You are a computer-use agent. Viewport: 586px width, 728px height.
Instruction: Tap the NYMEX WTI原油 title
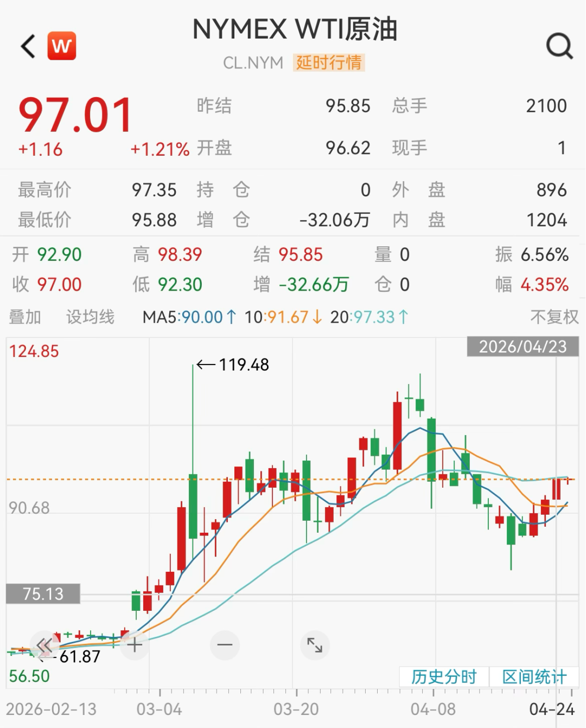pyautogui.click(x=295, y=30)
